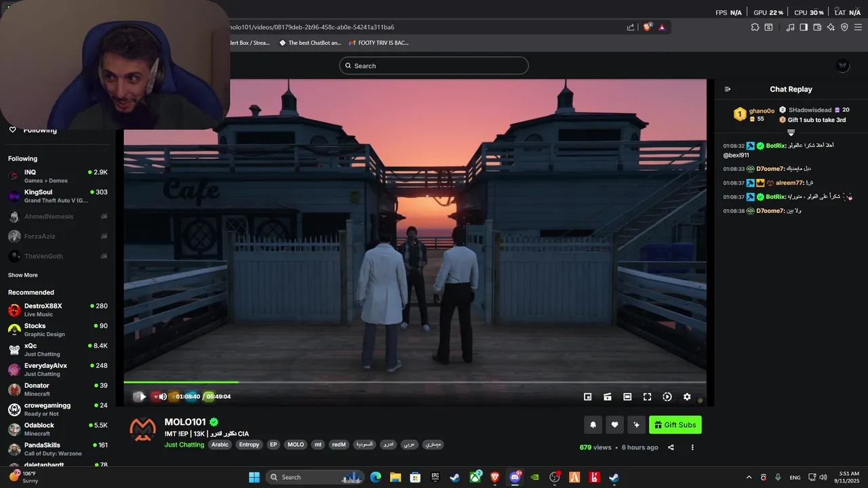Open The best ChatBot bookmark
Viewport: 868px width, 488px height.
[310, 43]
